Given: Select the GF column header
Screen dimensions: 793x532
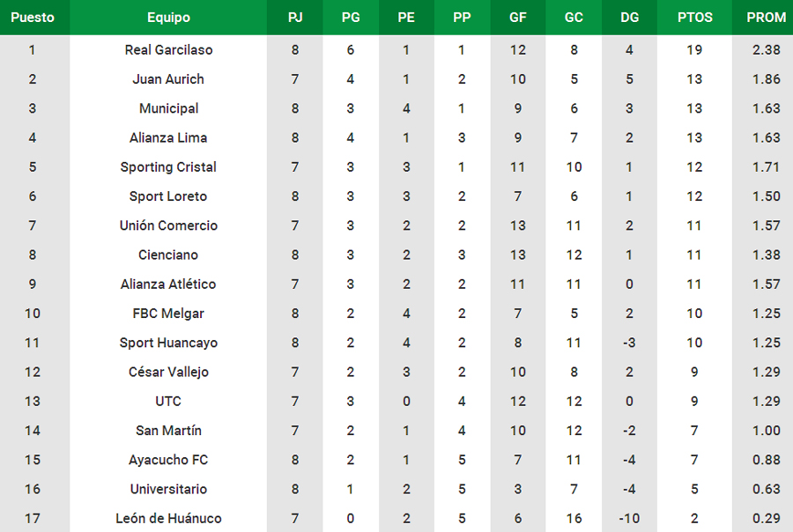Looking at the screenshot, I should [518, 18].
